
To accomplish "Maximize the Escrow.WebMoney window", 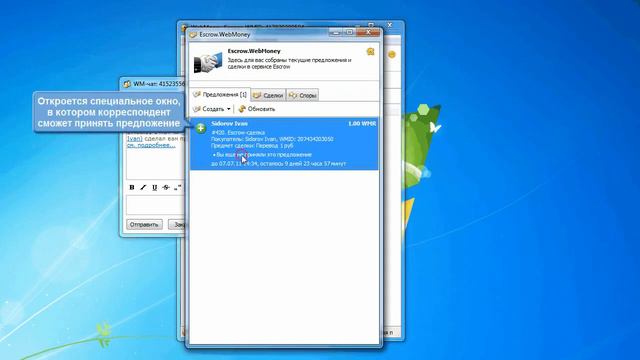I will point(349,32).
